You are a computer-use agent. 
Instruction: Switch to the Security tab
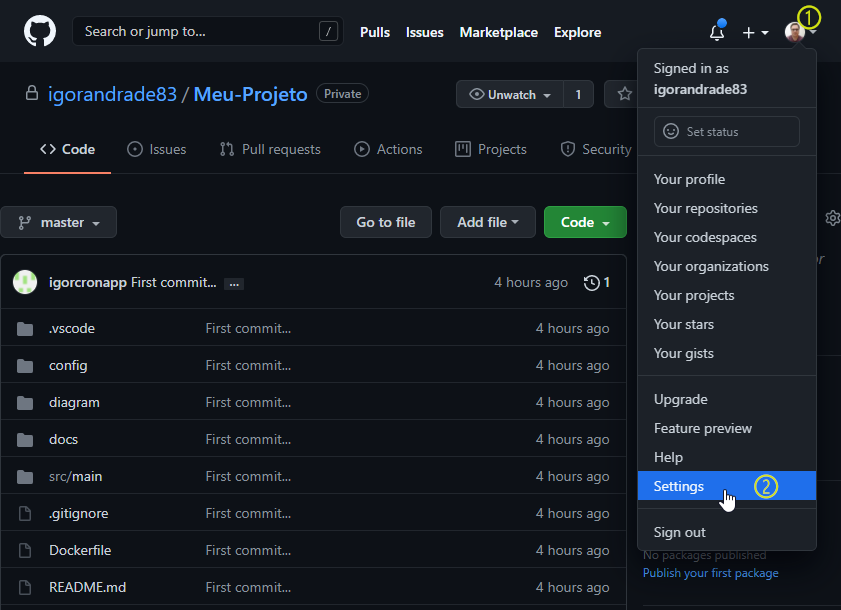click(595, 149)
